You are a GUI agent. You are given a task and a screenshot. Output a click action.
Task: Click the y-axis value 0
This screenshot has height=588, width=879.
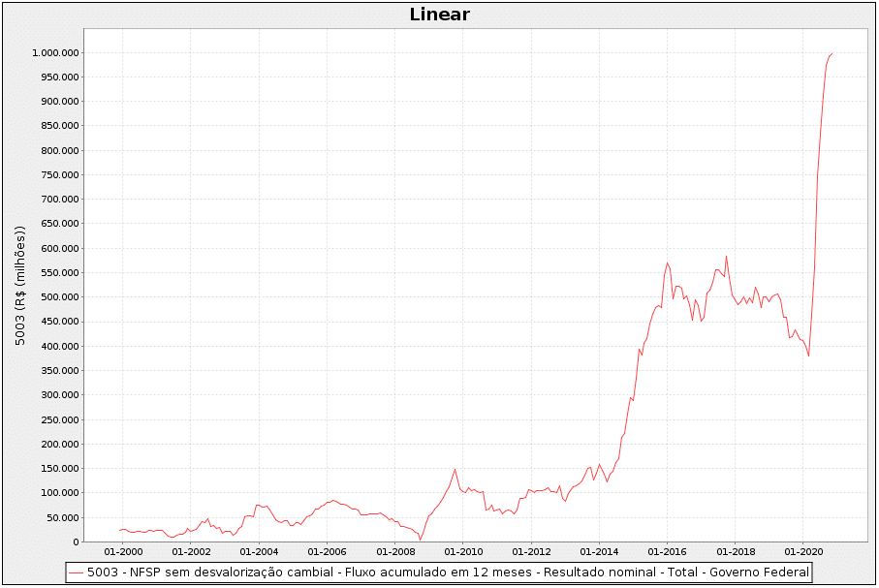point(76,542)
